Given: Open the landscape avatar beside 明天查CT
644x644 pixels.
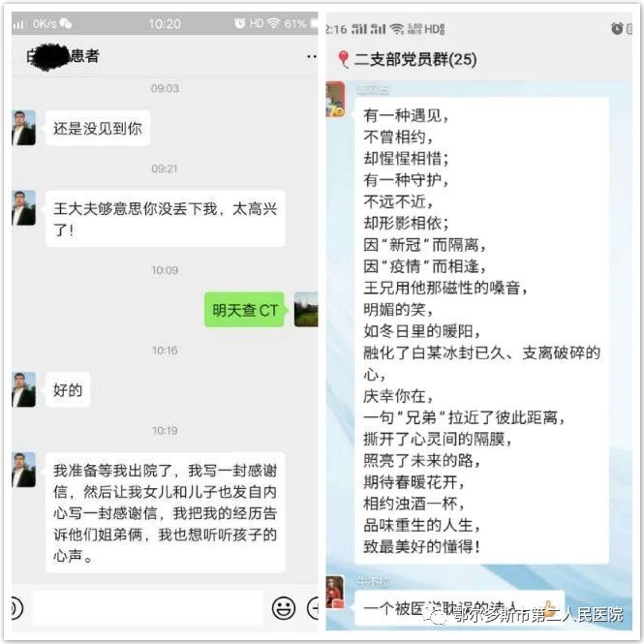Looking at the screenshot, I should point(306,309).
